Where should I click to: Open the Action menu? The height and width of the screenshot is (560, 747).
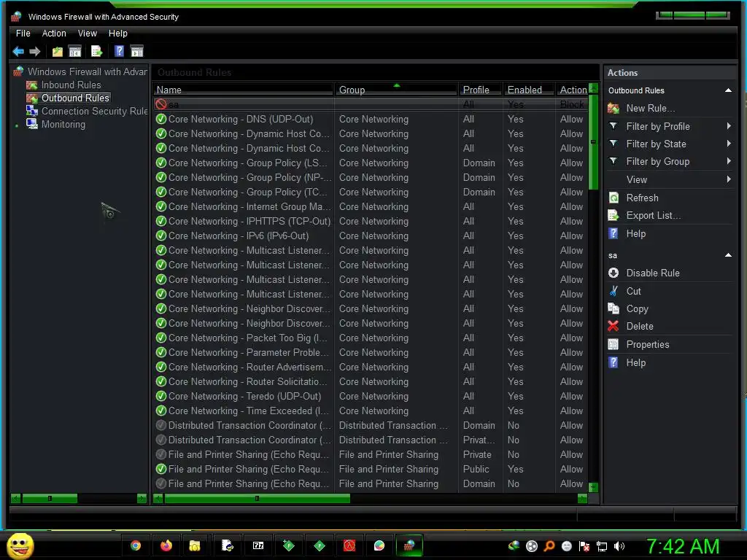[54, 34]
